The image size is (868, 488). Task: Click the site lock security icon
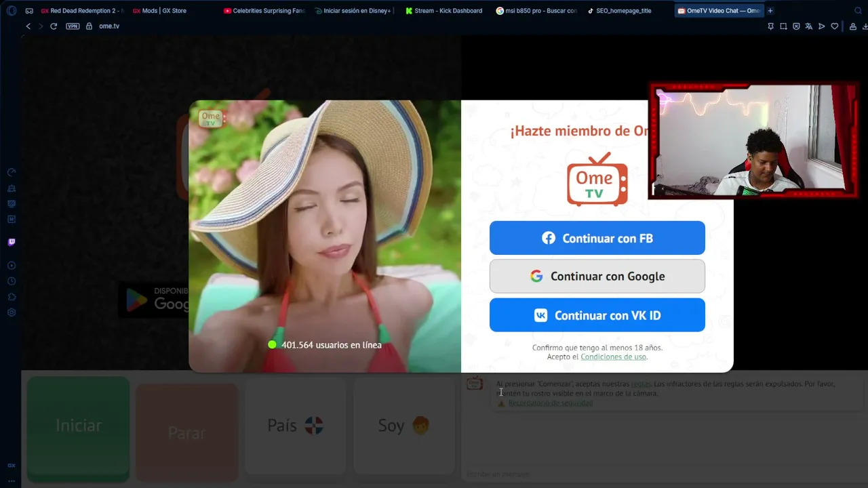pyautogui.click(x=89, y=26)
